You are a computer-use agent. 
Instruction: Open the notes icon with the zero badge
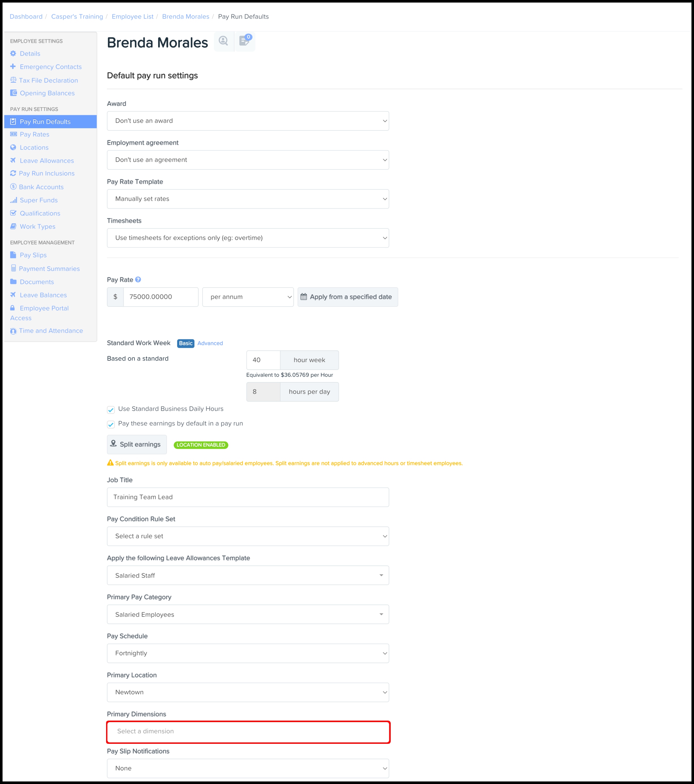(x=244, y=41)
